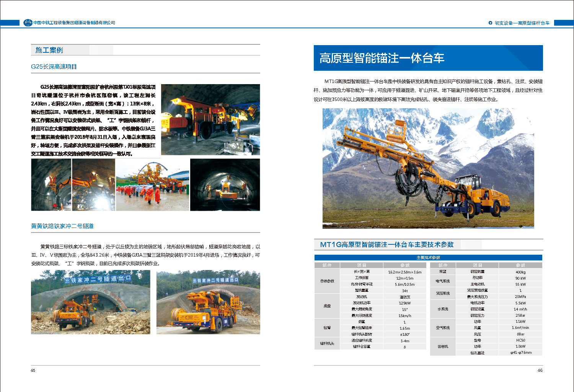574x392 pixels.
Task: Click page number 45 in footer
Action: click(x=33, y=370)
